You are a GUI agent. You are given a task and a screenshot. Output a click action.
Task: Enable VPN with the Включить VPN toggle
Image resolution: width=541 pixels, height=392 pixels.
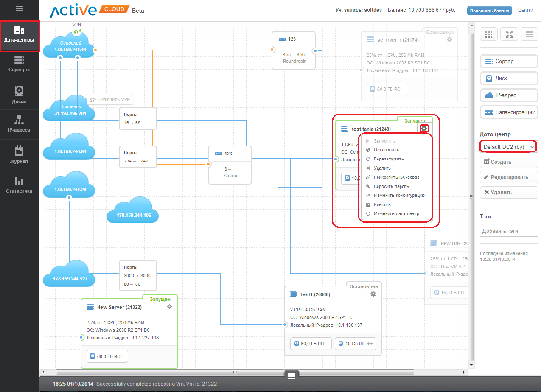tap(110, 99)
